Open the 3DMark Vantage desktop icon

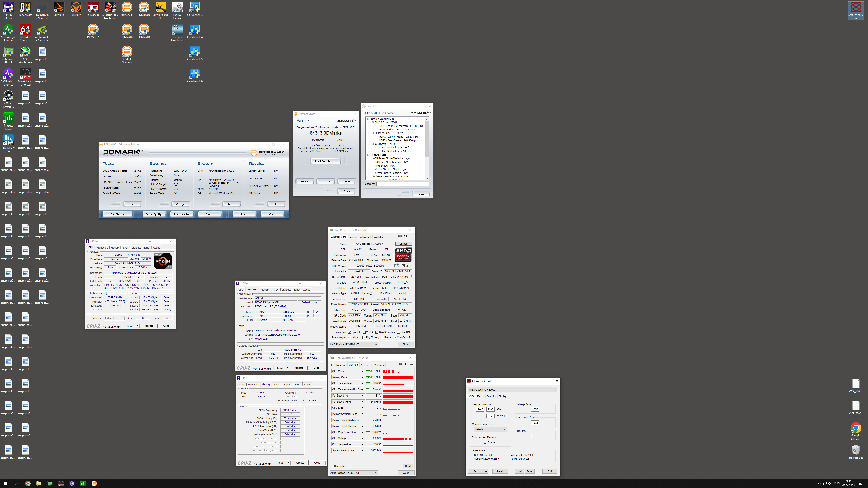pos(127,55)
